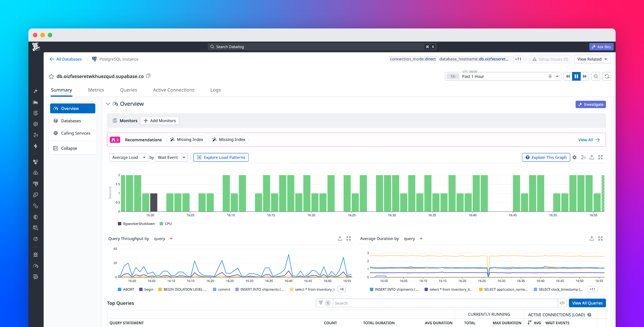
Task: Pause live time updates
Action: pos(576,77)
